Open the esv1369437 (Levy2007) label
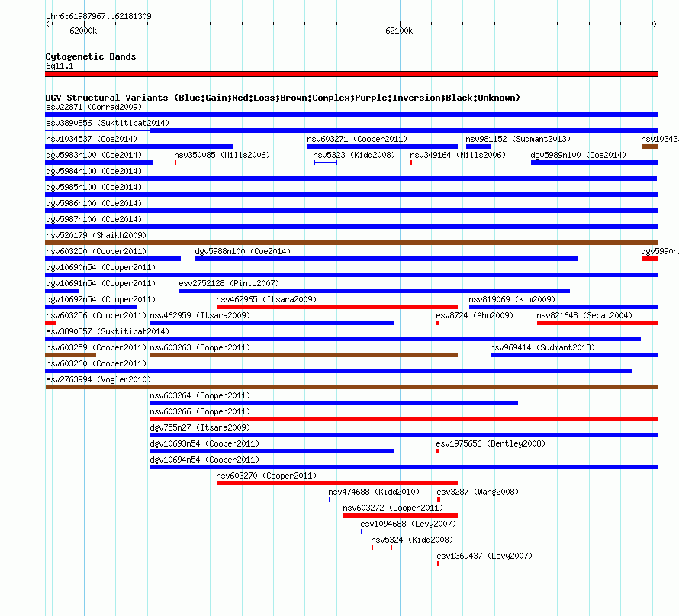 pyautogui.click(x=484, y=556)
